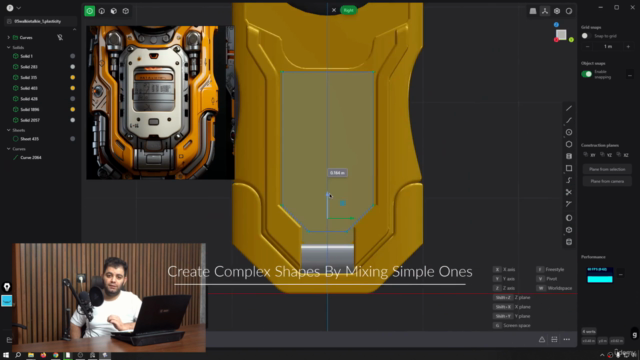Activate the edge selection mode icon

click(102, 11)
